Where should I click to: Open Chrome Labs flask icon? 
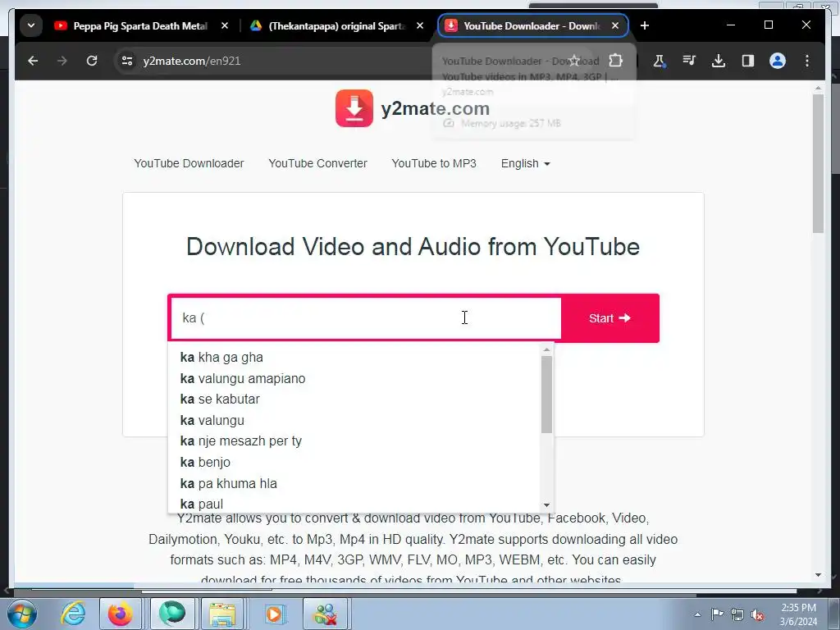[660, 61]
